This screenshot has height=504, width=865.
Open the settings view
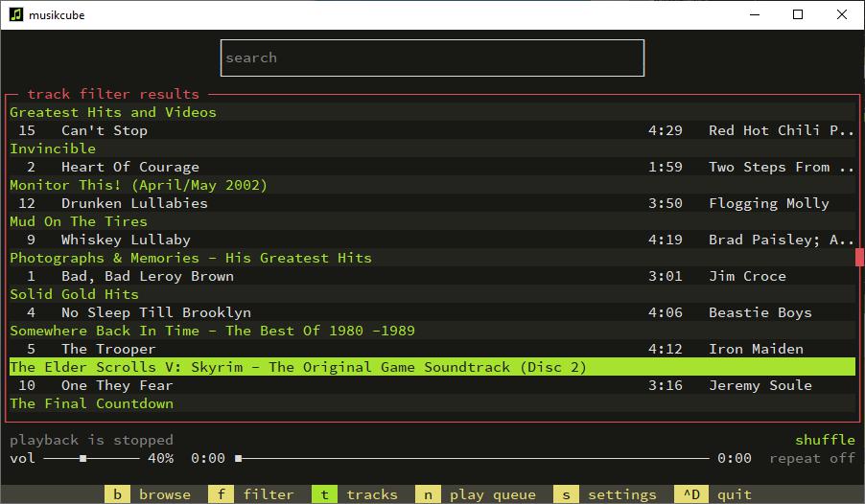[605, 494]
